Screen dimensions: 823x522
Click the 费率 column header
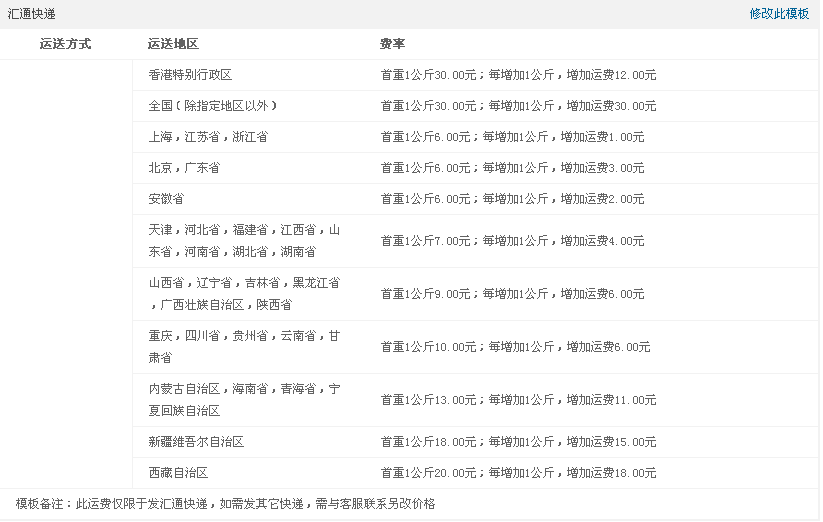click(x=392, y=44)
